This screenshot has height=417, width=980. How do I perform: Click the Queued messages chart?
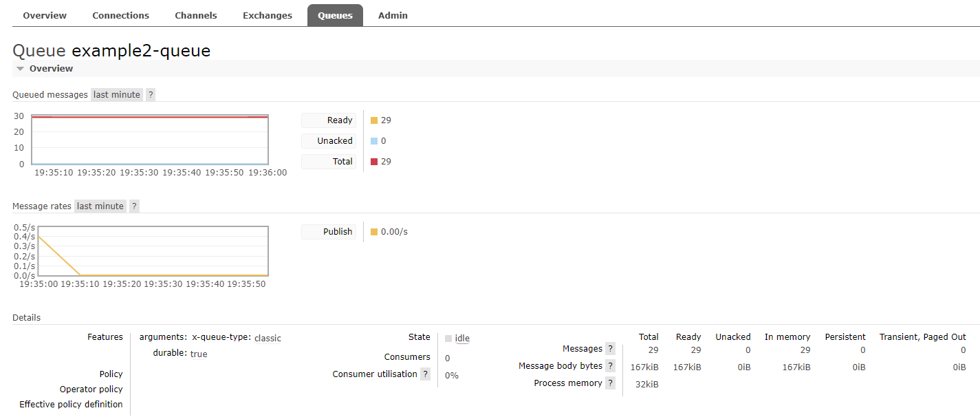[149, 140]
